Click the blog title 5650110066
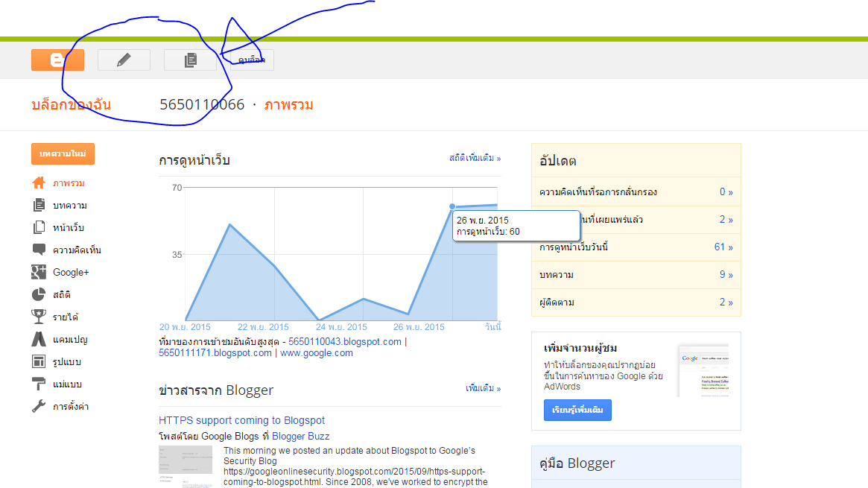This screenshot has height=488, width=868. coord(202,104)
